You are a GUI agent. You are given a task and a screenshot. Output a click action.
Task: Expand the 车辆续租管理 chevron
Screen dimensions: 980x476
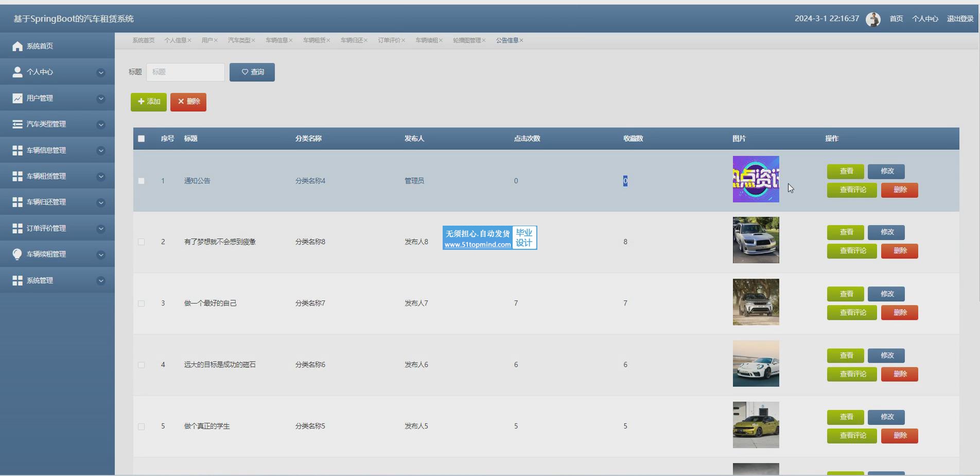tap(101, 254)
